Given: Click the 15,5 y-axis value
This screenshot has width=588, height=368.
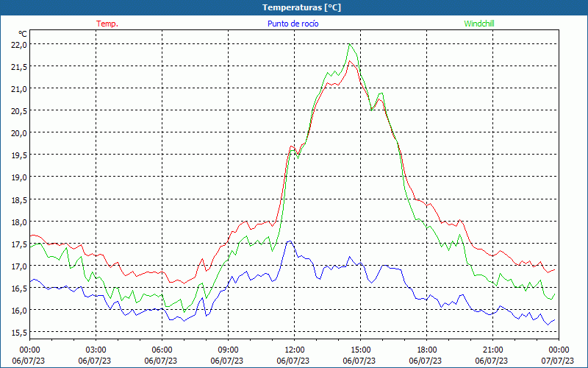Looking at the screenshot, I should [19, 333].
